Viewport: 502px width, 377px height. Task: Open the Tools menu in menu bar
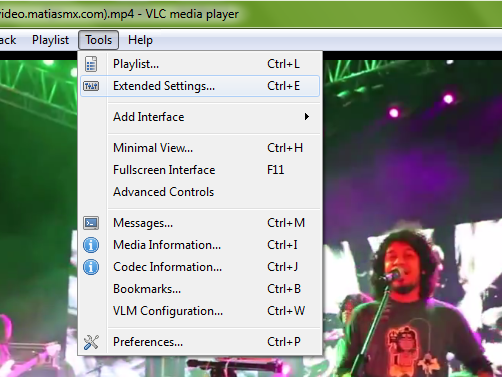99,40
